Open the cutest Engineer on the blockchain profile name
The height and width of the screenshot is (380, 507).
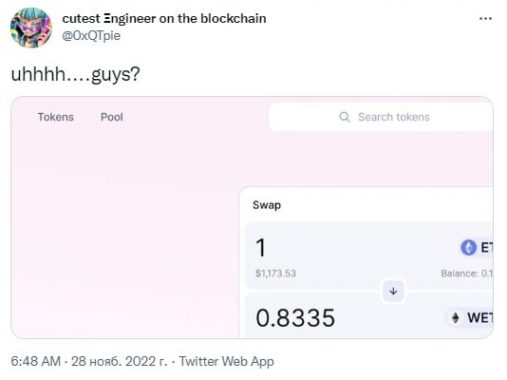tap(164, 19)
